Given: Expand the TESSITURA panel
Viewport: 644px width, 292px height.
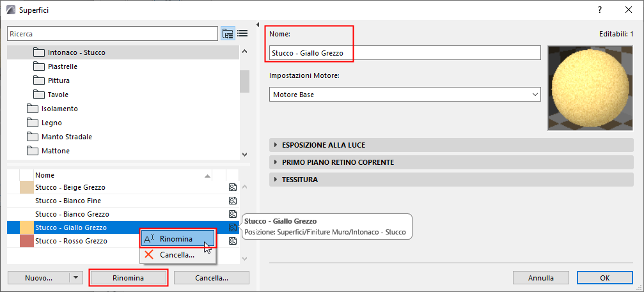Looking at the screenshot, I should [x=276, y=180].
